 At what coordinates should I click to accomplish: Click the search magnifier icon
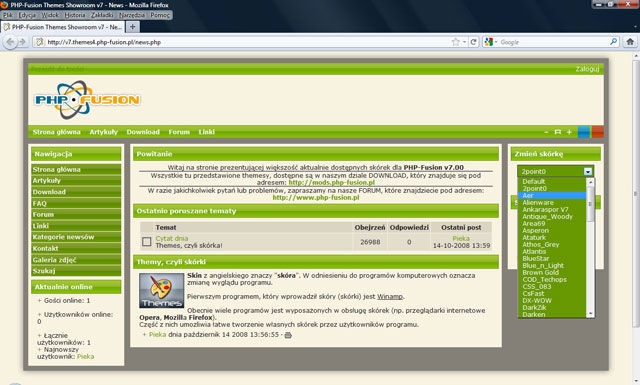click(613, 42)
